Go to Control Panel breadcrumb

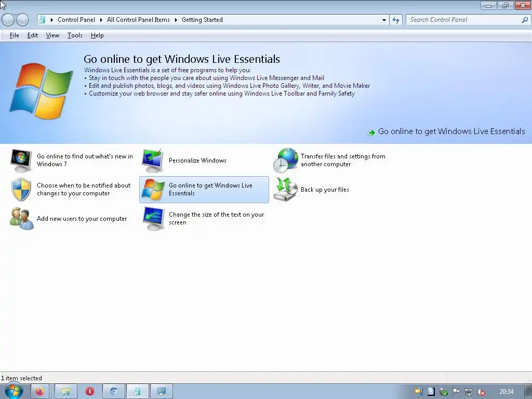click(76, 20)
